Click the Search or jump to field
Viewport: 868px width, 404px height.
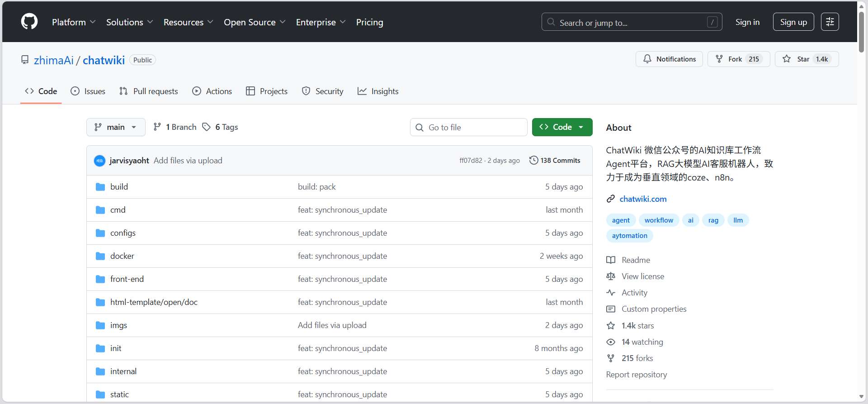(x=632, y=22)
